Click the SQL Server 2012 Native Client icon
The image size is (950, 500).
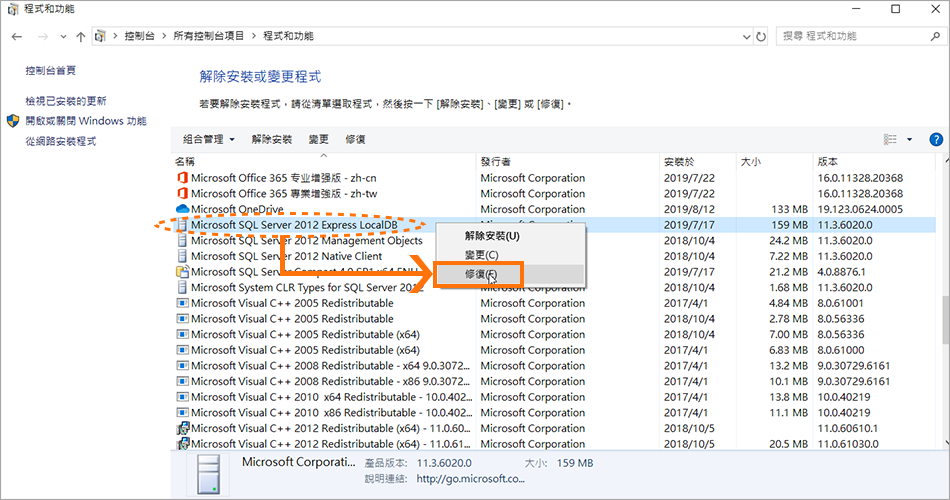point(182,256)
